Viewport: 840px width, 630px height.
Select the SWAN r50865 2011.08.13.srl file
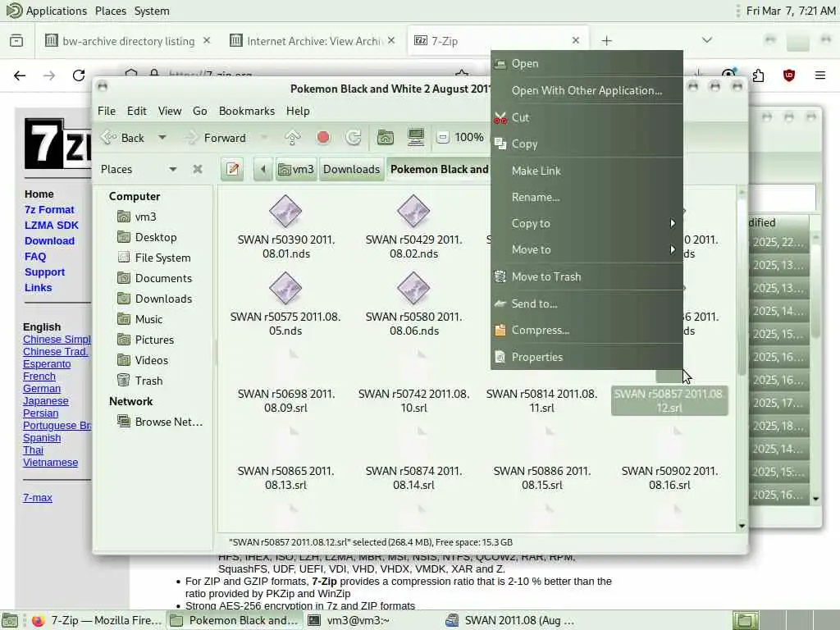point(286,478)
